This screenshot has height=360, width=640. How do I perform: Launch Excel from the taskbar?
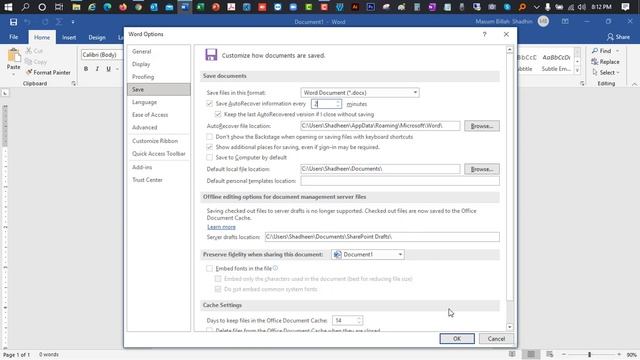pyautogui.click(x=200, y=7)
